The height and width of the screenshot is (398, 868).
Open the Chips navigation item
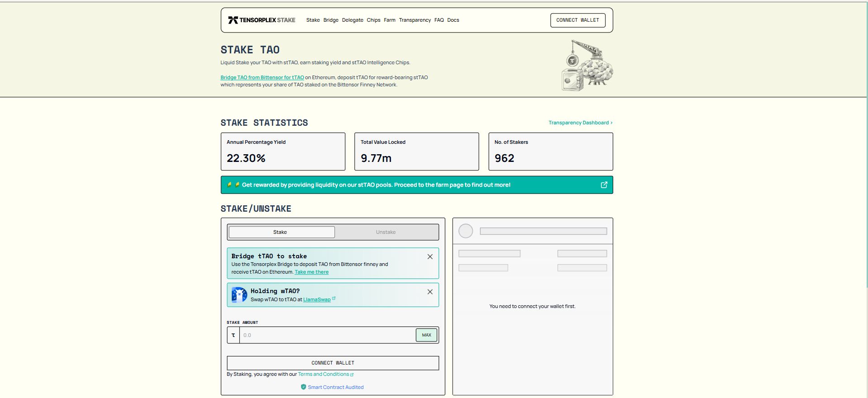coord(373,20)
